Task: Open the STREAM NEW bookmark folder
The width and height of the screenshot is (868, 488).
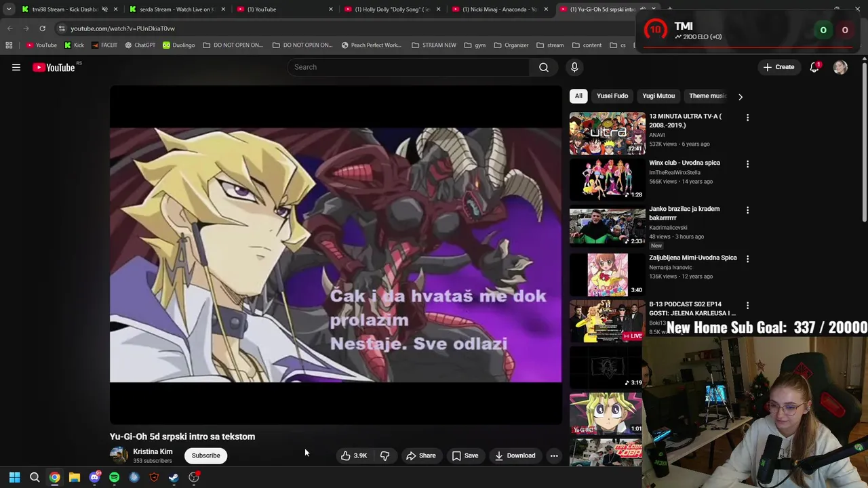Action: 434,45
